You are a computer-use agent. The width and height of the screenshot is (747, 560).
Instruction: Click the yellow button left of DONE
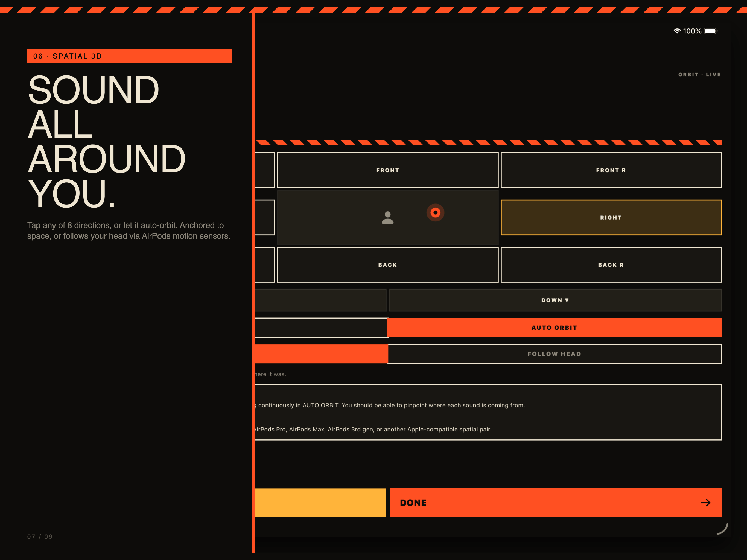tap(320, 503)
